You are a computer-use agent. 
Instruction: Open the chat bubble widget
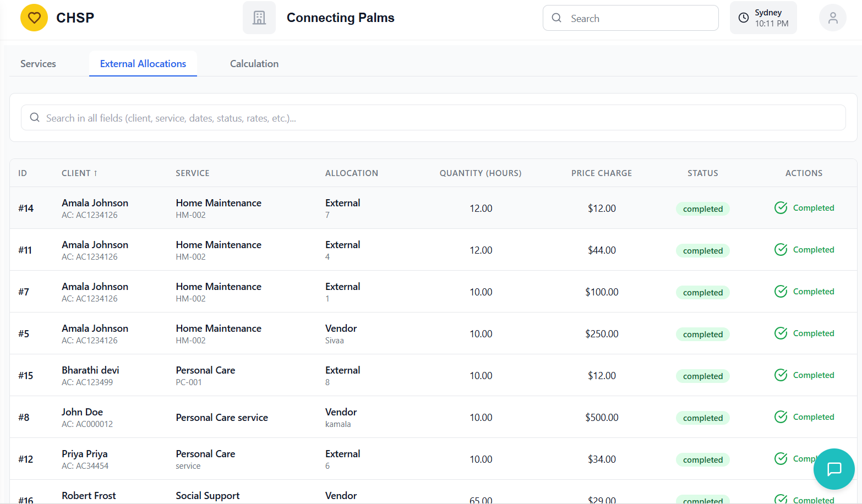click(x=834, y=469)
